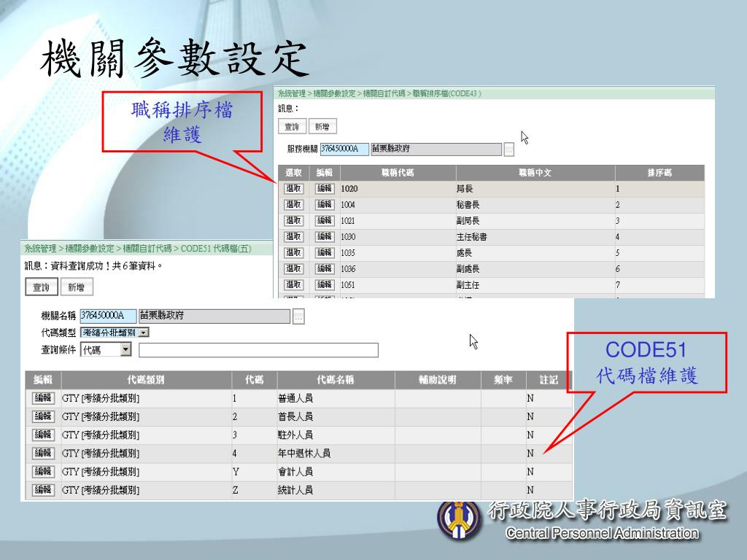Open lookup button beside 機關名稱 field
Screen dimensions: 747x560
(x=298, y=316)
